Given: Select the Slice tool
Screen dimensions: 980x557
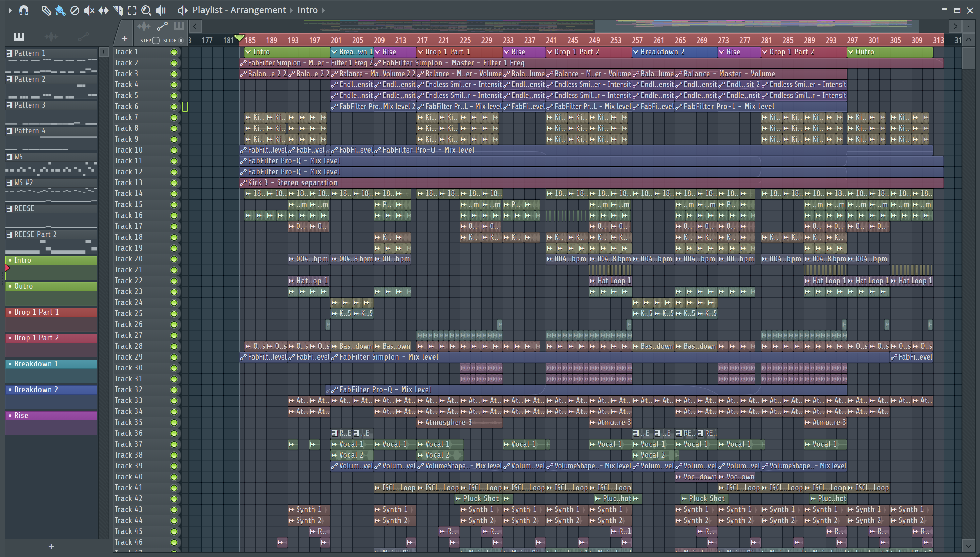Looking at the screenshot, I should pyautogui.click(x=118, y=10).
